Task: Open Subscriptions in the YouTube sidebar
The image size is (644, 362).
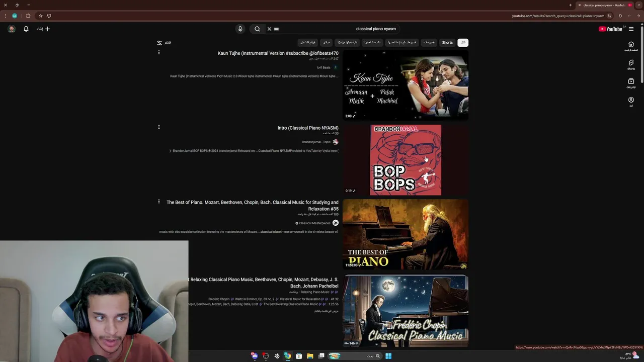Action: click(631, 83)
